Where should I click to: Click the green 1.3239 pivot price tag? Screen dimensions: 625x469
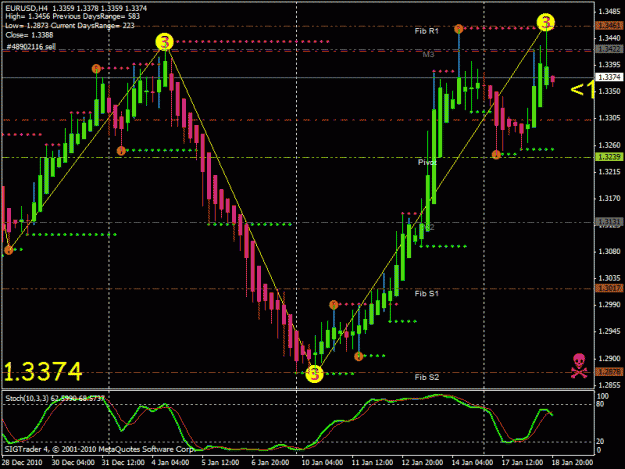tap(609, 157)
